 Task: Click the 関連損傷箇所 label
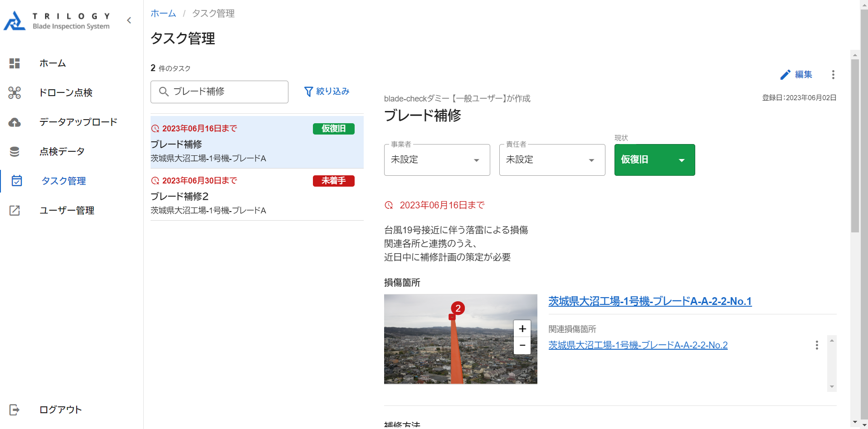[572, 329]
